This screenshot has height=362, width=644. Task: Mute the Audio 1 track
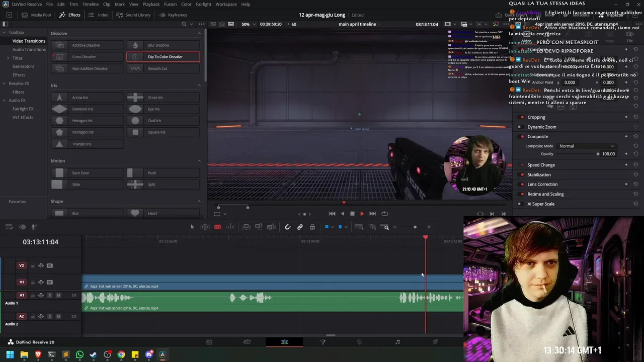pos(58,295)
